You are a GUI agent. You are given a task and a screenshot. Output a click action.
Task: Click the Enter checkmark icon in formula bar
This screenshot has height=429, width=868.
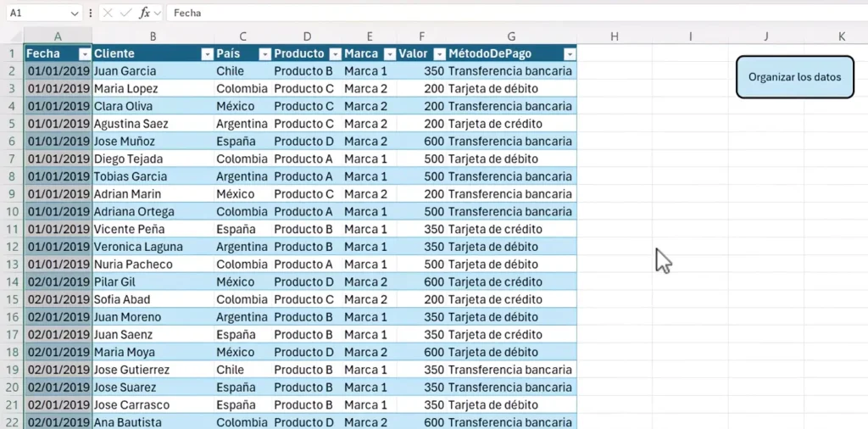[x=125, y=14]
